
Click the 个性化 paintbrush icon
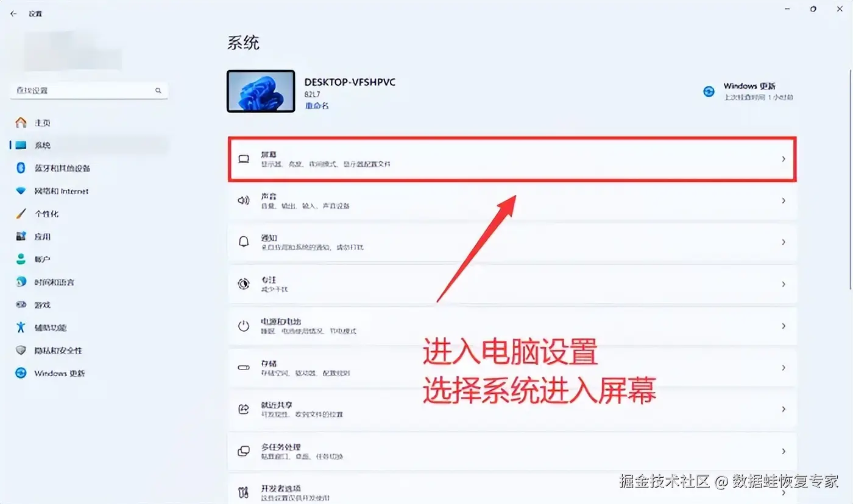[x=21, y=214]
